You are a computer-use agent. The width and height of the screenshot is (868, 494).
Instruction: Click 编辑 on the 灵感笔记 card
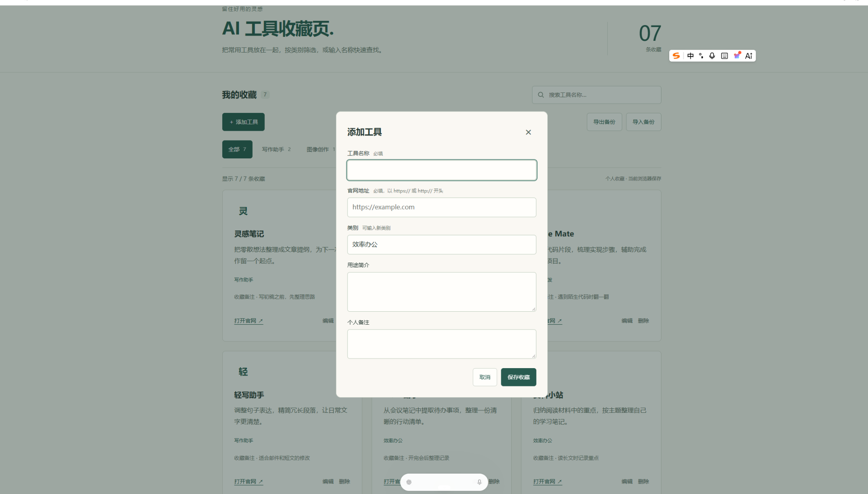(328, 321)
